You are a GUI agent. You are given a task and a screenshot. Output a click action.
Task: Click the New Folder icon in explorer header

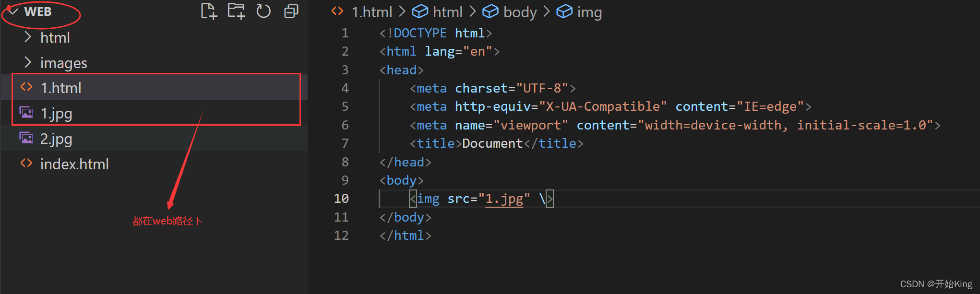236,11
